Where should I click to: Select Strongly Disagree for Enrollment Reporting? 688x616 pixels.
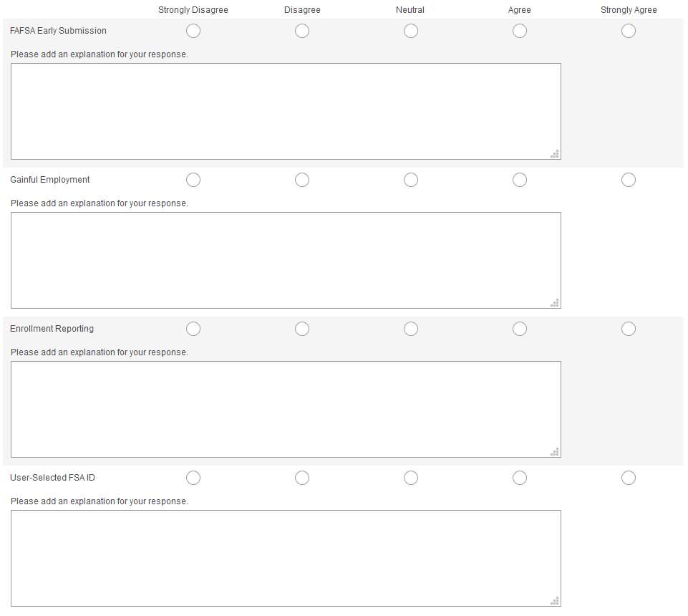[x=193, y=329]
